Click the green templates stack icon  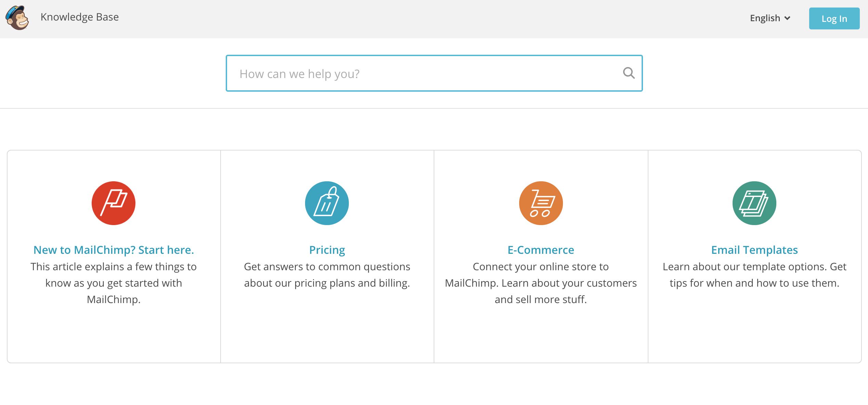tap(754, 203)
